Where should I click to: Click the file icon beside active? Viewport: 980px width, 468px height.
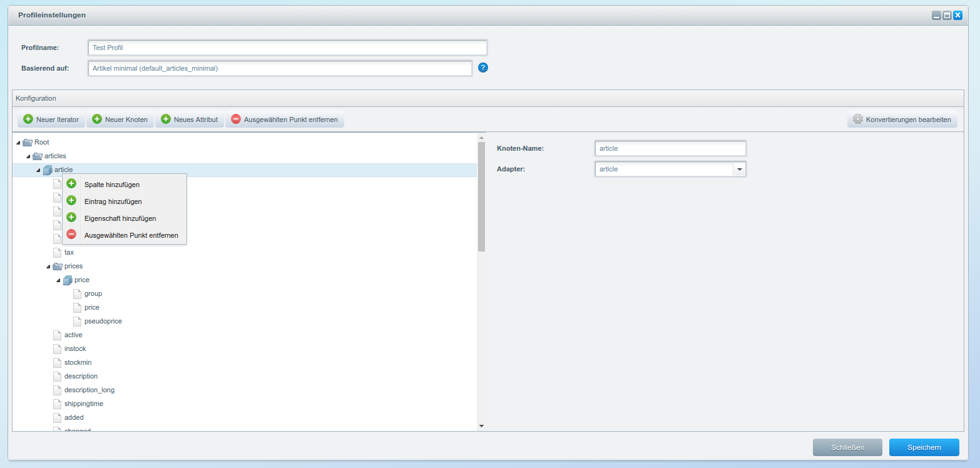57,335
